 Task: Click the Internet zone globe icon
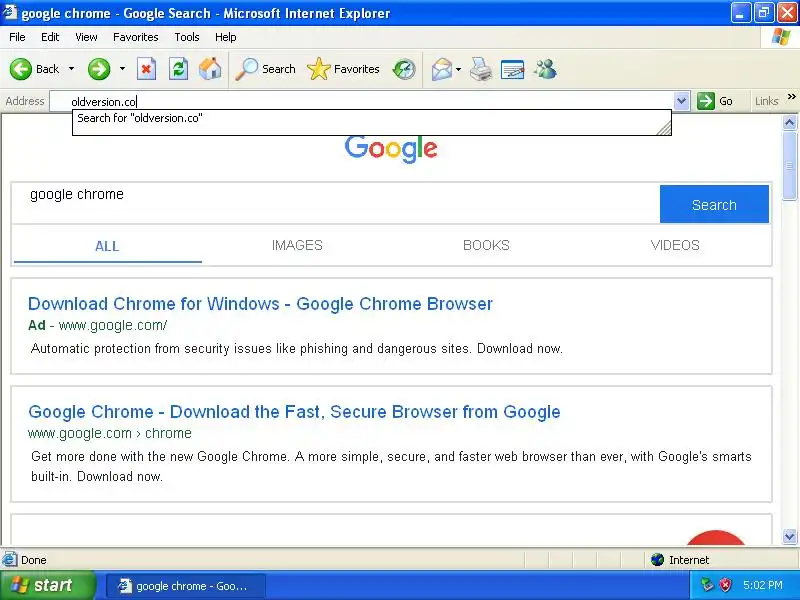tap(657, 560)
